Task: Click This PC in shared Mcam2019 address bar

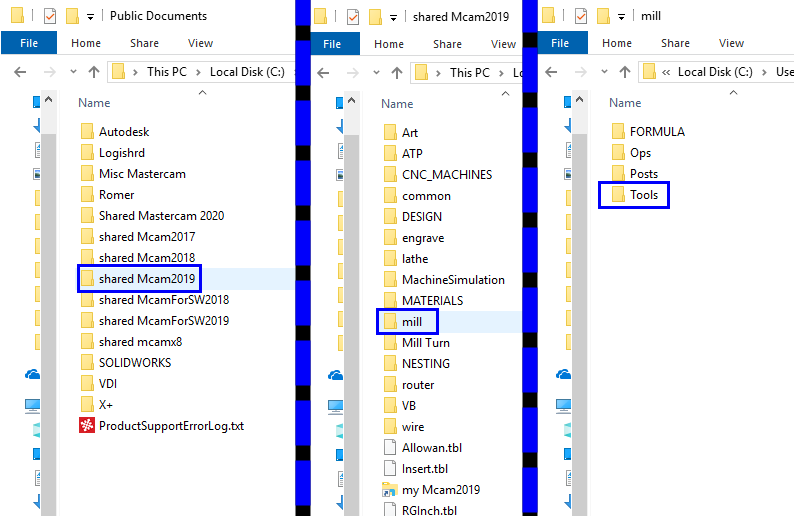Action: point(470,73)
